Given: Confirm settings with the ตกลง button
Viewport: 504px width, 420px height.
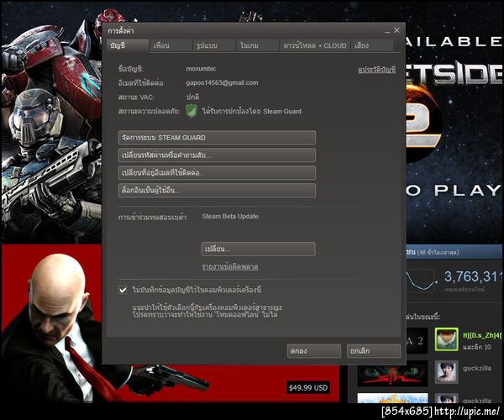Looking at the screenshot, I should tap(314, 351).
